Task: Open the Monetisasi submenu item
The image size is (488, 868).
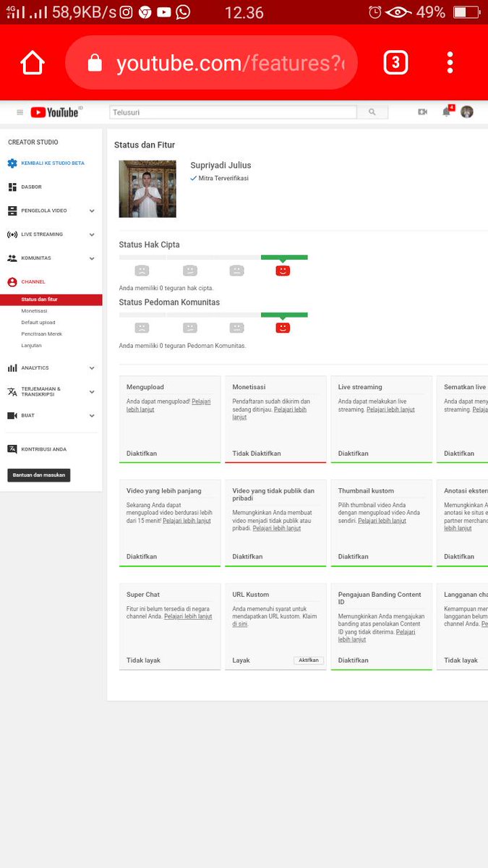Action: [34, 311]
